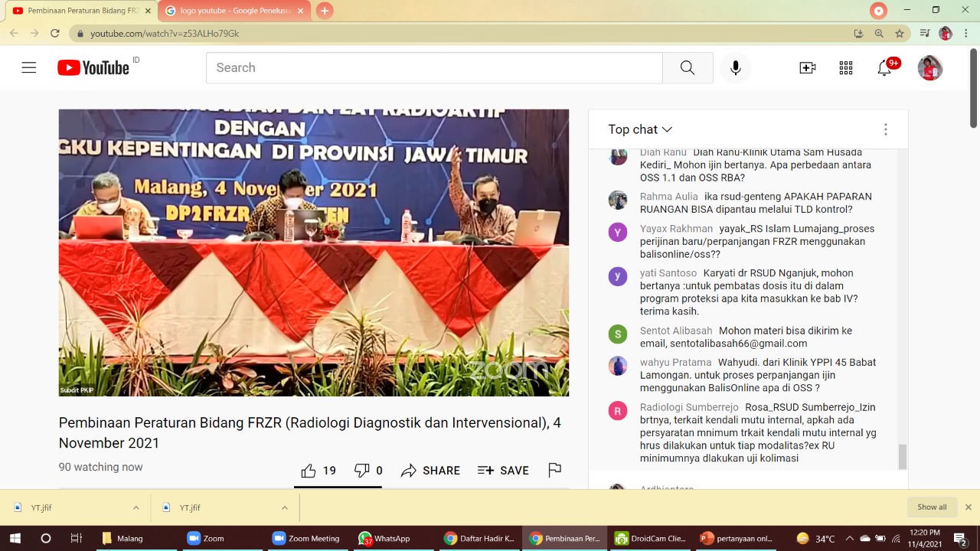Open the 34°C weather widget
The image size is (980, 551).
(816, 539)
